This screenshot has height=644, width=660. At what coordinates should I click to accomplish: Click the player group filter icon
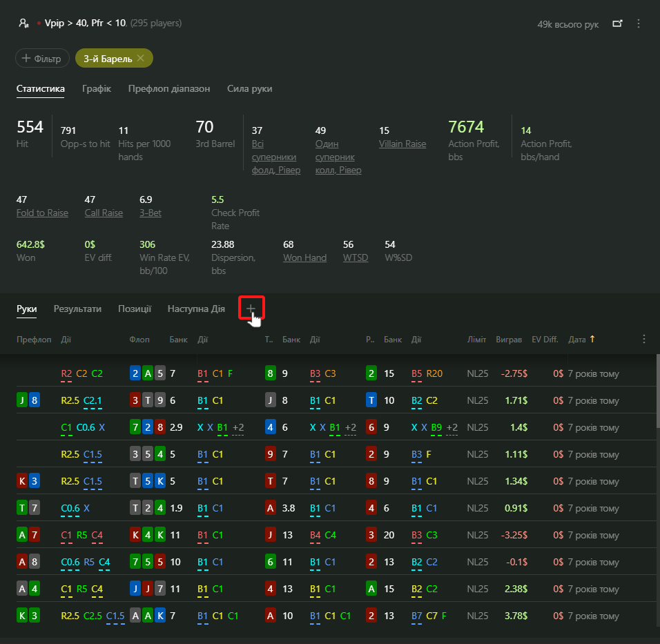point(23,23)
